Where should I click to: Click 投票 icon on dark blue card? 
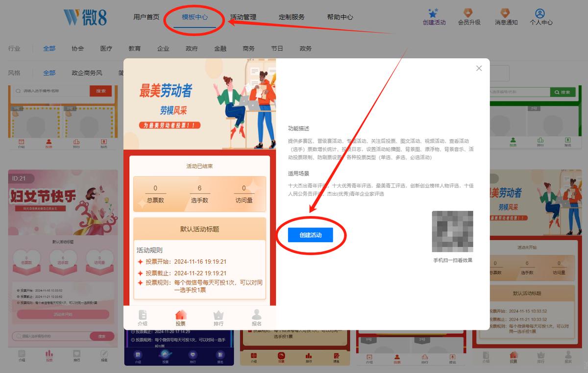pyautogui.click(x=165, y=355)
